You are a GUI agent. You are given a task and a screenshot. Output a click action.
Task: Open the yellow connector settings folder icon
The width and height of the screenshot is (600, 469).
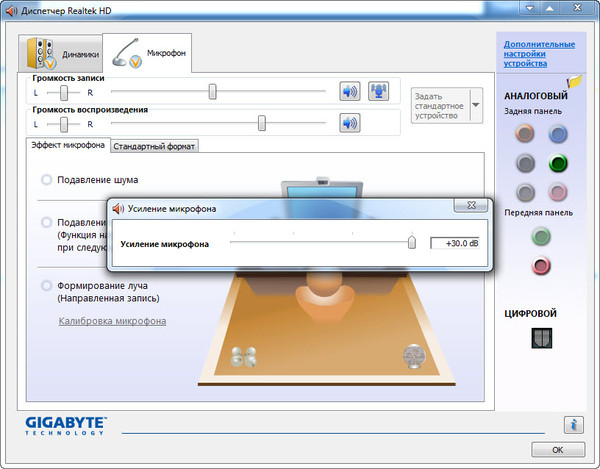tap(575, 81)
